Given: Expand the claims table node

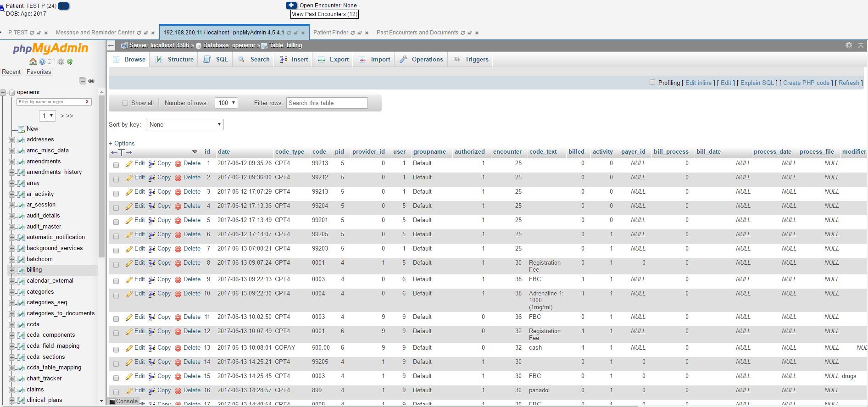Looking at the screenshot, I should point(12,390).
